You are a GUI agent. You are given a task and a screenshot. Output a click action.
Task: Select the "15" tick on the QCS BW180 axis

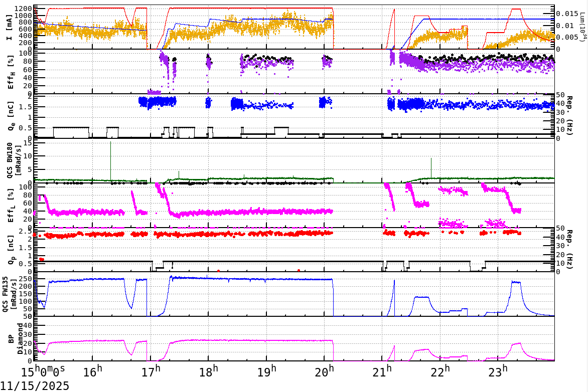(x=29, y=142)
